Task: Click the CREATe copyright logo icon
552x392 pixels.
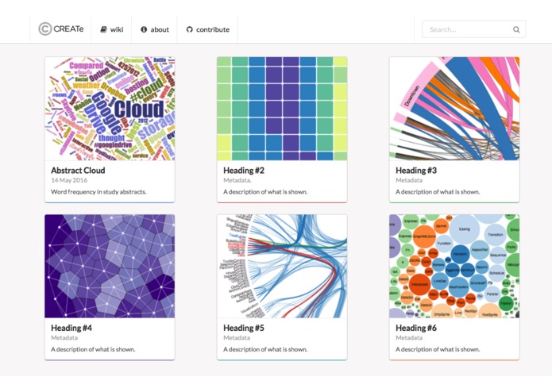Action: coord(45,29)
